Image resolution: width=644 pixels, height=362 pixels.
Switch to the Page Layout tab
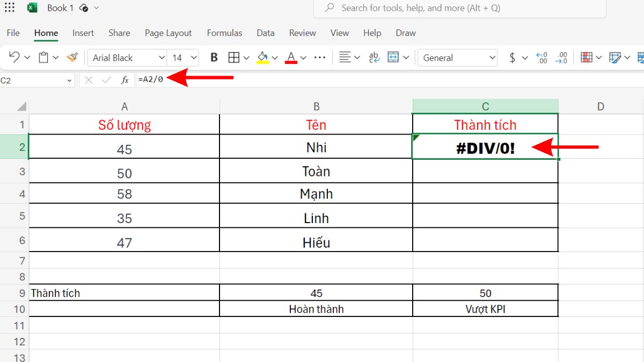[x=168, y=33]
